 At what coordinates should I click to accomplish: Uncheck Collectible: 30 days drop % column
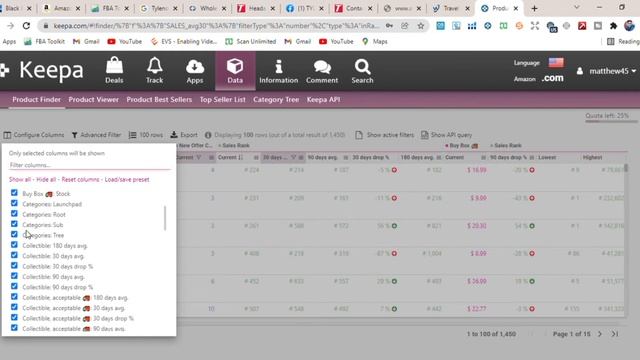pos(14,265)
